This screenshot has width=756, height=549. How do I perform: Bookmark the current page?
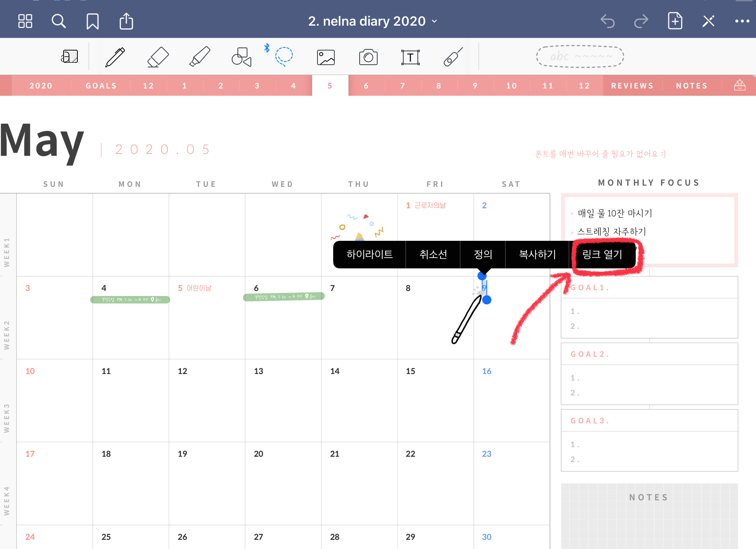point(92,21)
